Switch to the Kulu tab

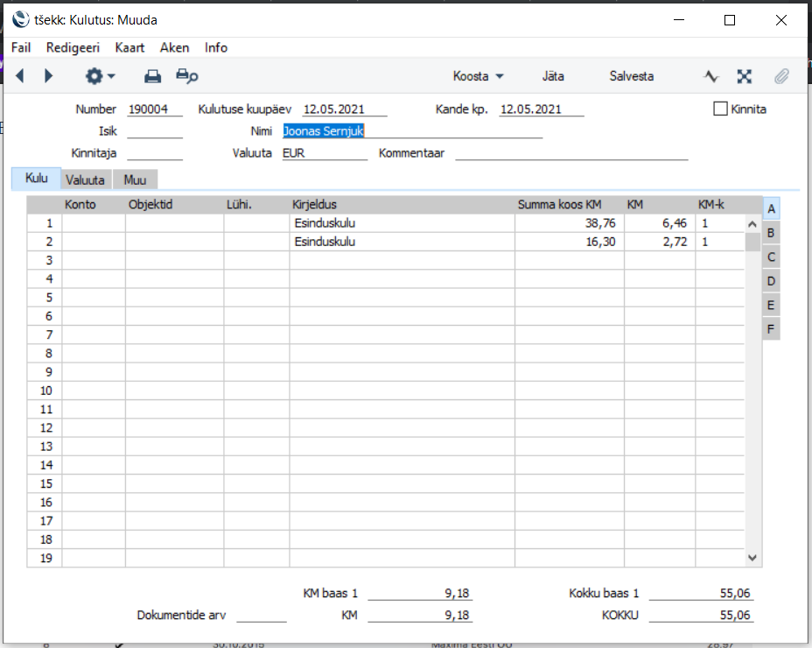click(36, 179)
